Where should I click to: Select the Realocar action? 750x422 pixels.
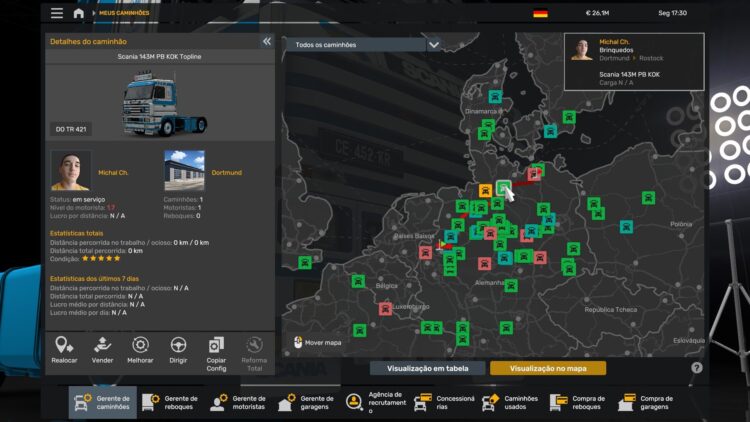tap(64, 350)
